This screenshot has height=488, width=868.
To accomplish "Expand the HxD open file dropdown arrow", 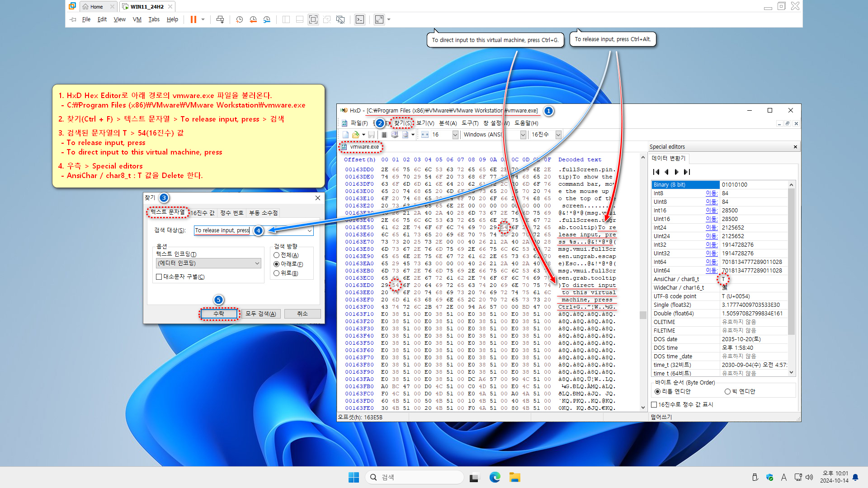I will click(x=363, y=135).
